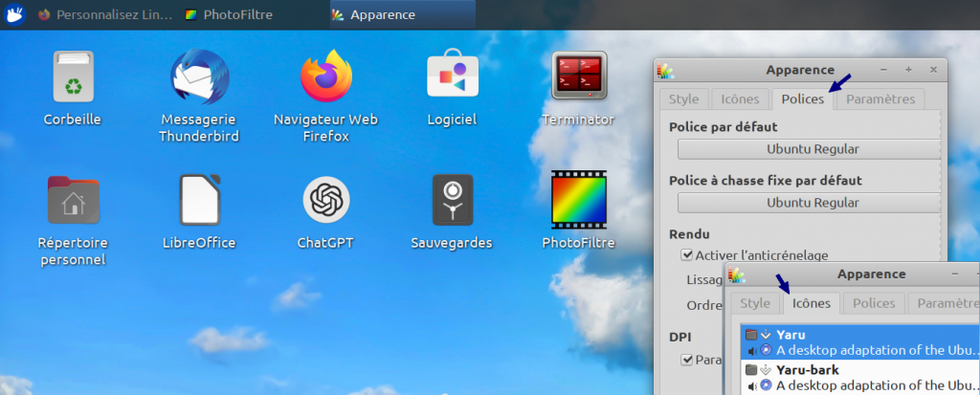The height and width of the screenshot is (395, 980).
Task: Switch to Paramètres tab in upper Apparence window
Action: coord(880,99)
